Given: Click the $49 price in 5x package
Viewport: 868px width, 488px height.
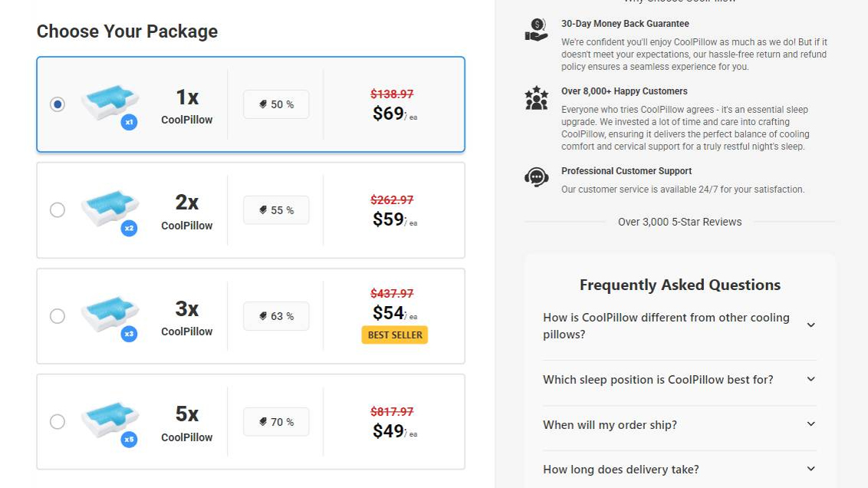Looking at the screenshot, I should [x=388, y=431].
